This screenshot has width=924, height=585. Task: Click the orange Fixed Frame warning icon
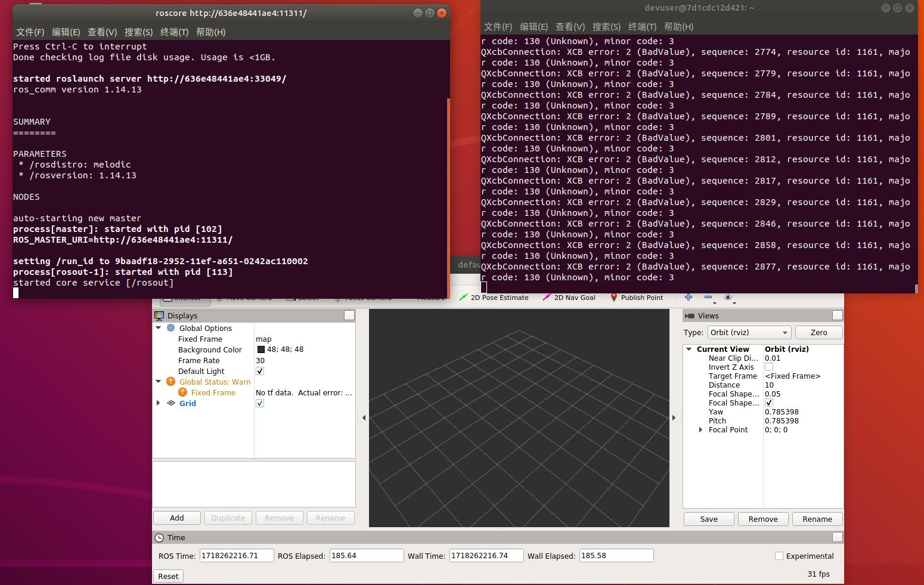coord(182,392)
